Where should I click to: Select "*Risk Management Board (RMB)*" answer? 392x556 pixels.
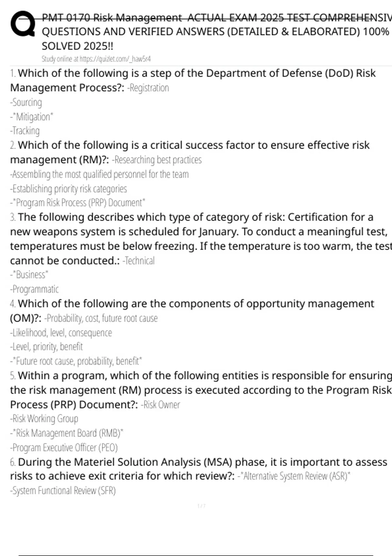point(67,433)
